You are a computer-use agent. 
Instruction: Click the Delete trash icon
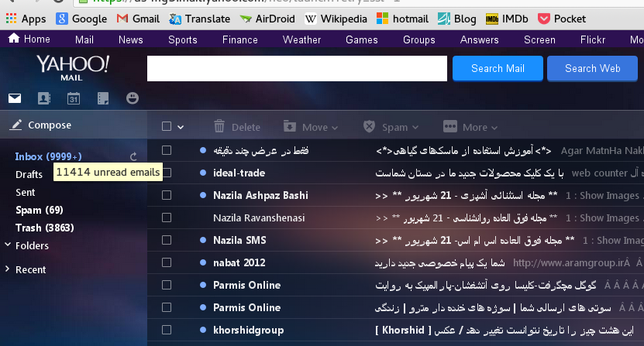pyautogui.click(x=219, y=127)
